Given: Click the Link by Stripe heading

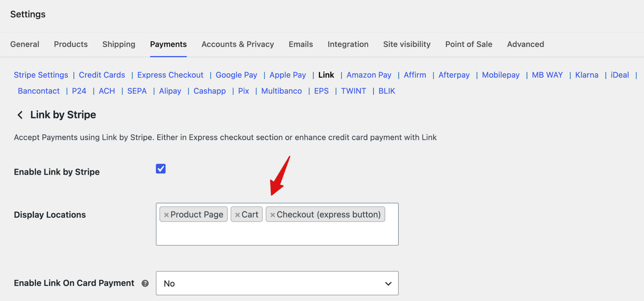Looking at the screenshot, I should coord(63,115).
